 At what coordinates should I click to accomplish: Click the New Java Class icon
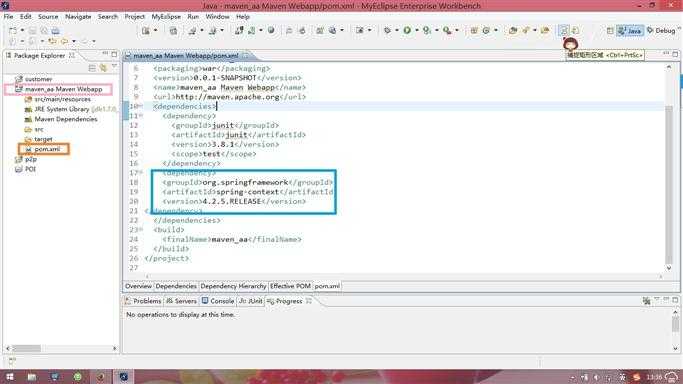(486, 30)
